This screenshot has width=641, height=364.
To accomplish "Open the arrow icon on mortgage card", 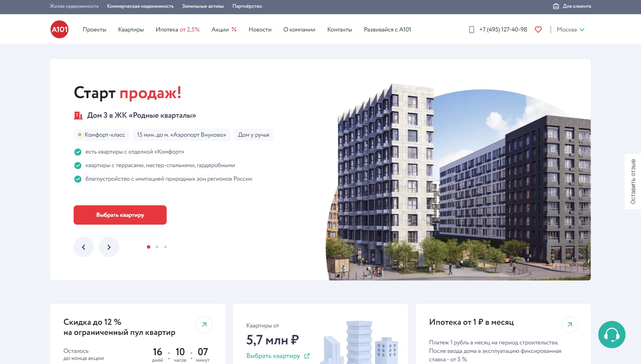I will [x=570, y=325].
